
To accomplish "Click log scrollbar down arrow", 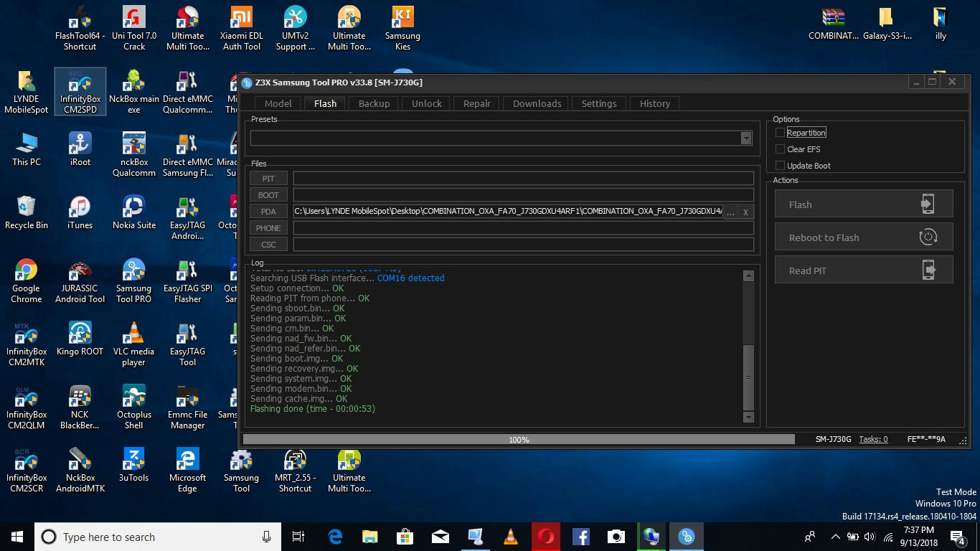I will click(x=748, y=417).
